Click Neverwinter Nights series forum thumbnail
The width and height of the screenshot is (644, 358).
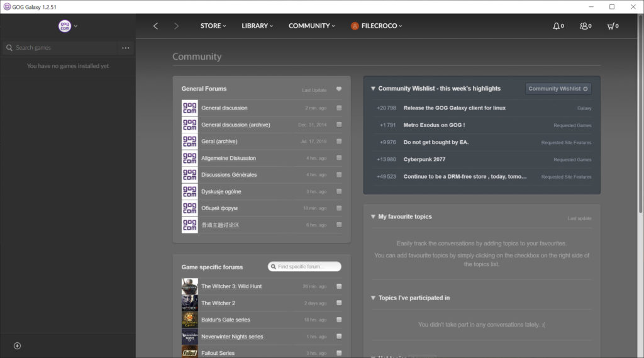point(189,337)
